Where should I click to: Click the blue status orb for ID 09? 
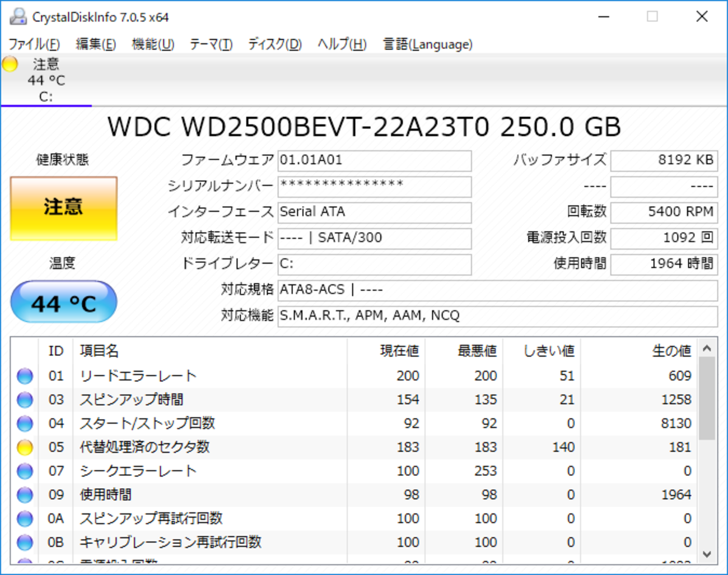25,495
